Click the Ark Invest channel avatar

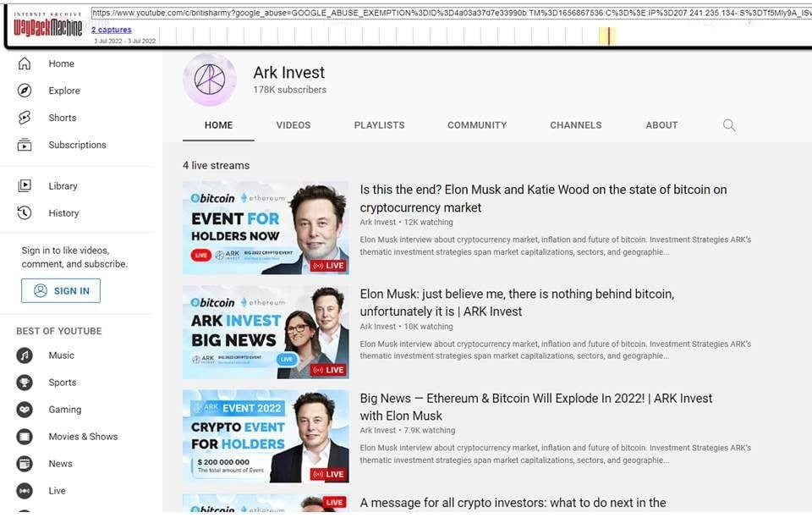pos(209,80)
